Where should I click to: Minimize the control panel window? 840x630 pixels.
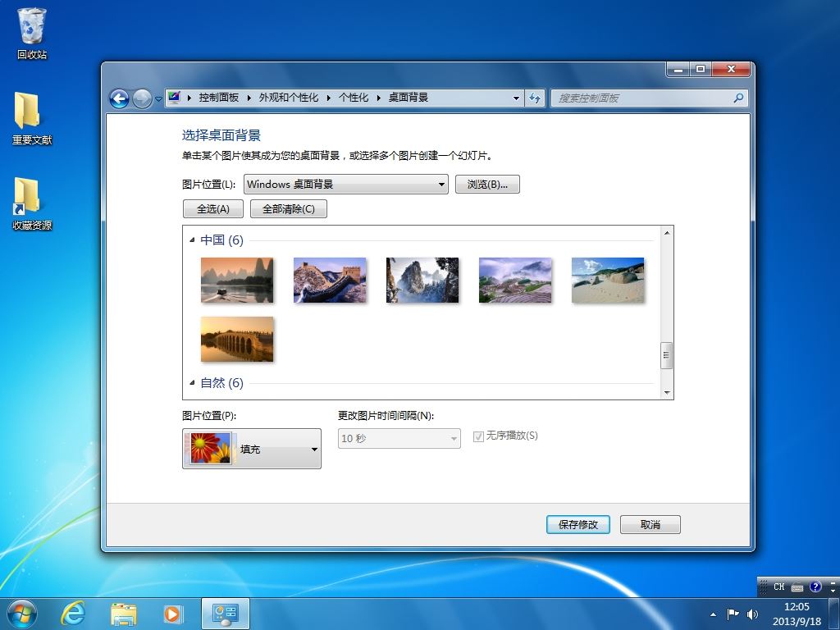pos(678,69)
